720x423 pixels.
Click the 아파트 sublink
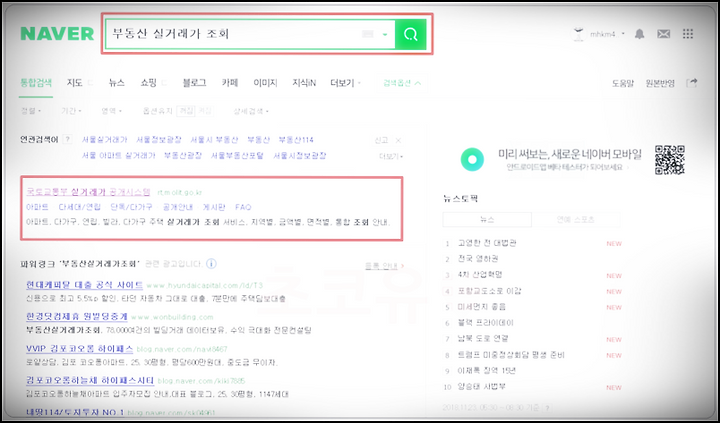tap(37, 207)
